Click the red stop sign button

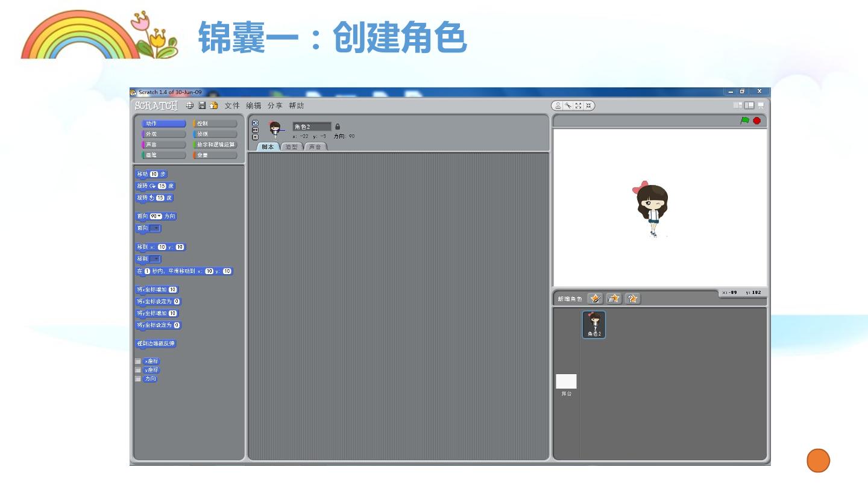757,120
